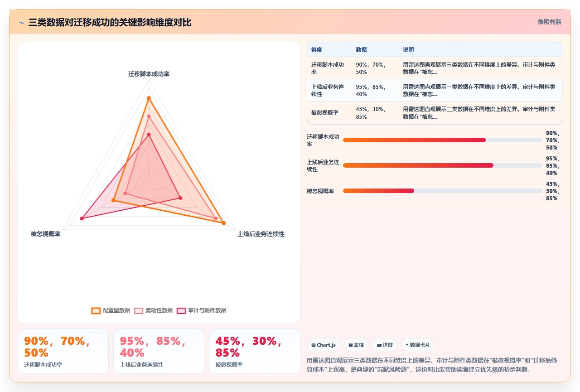Click the 进度 tag chip
The height and width of the screenshot is (392, 580).
[385, 345]
